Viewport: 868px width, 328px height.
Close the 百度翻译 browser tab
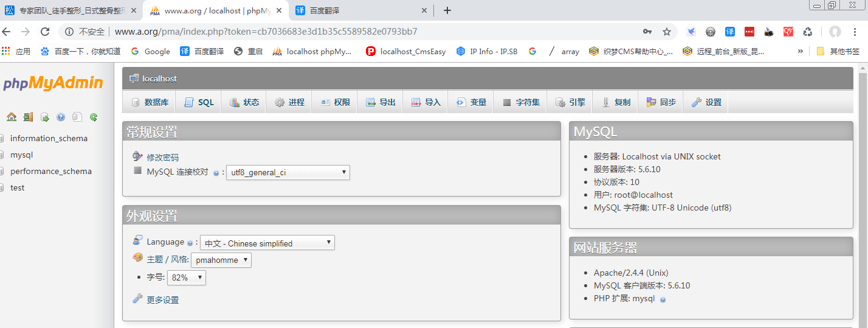click(x=424, y=10)
